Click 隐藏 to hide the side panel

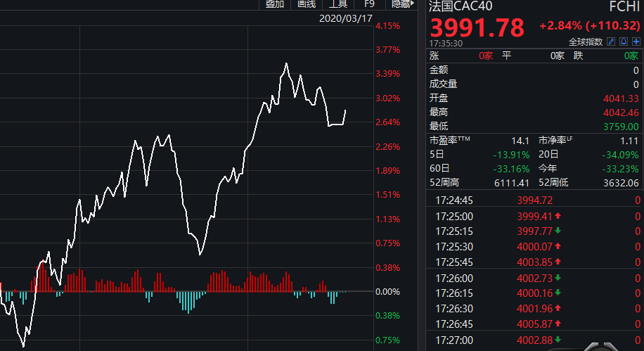click(x=402, y=4)
